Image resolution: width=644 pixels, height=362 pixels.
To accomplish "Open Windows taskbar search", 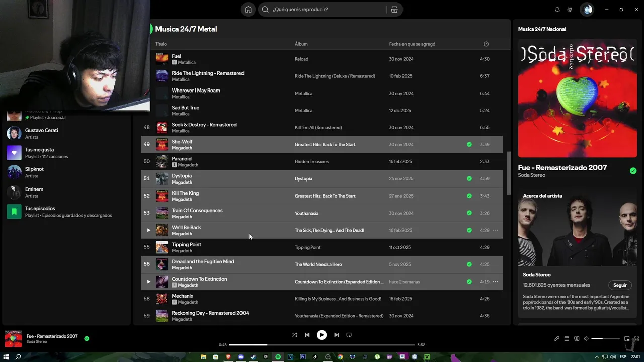I will coord(18,357).
